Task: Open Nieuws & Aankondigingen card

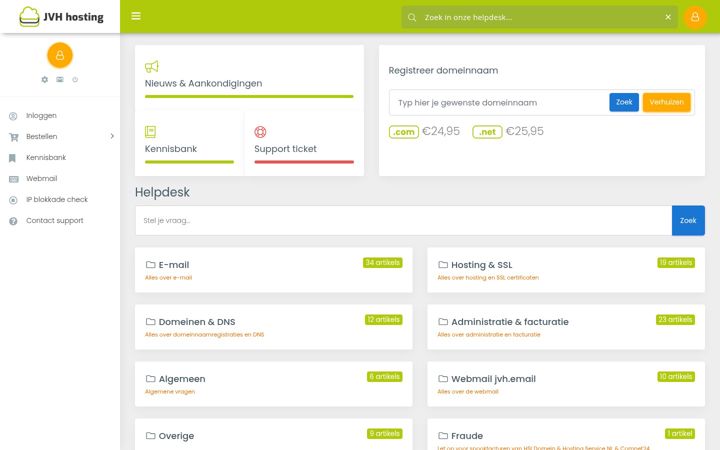Action: pyautogui.click(x=203, y=84)
